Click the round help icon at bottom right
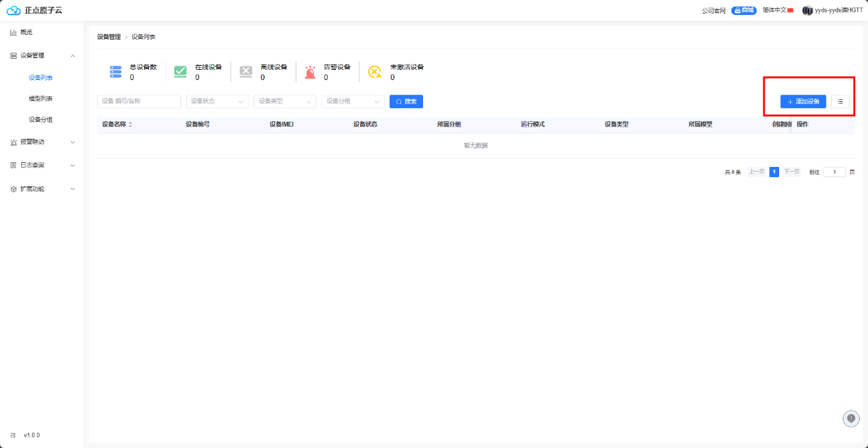 point(851,418)
